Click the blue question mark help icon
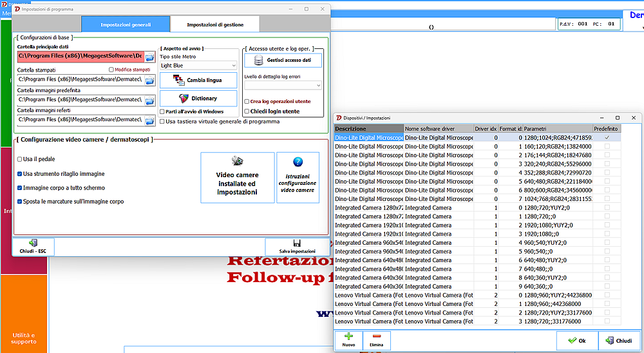The height and width of the screenshot is (353, 644). pyautogui.click(x=298, y=162)
